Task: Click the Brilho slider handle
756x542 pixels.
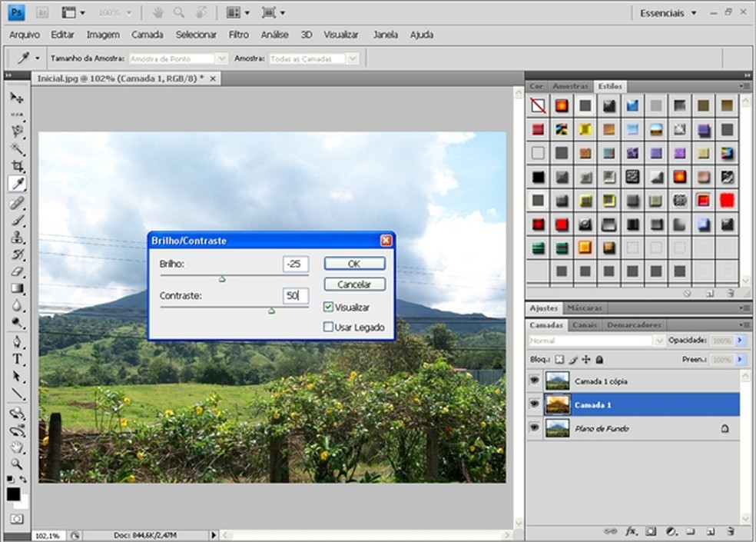Action: point(222,279)
